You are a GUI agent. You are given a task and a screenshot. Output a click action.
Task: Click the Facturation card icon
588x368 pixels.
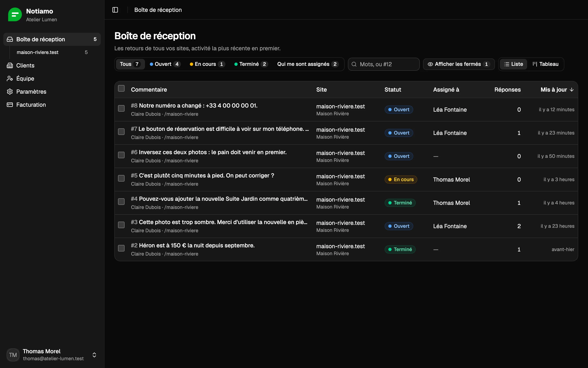[x=10, y=105]
